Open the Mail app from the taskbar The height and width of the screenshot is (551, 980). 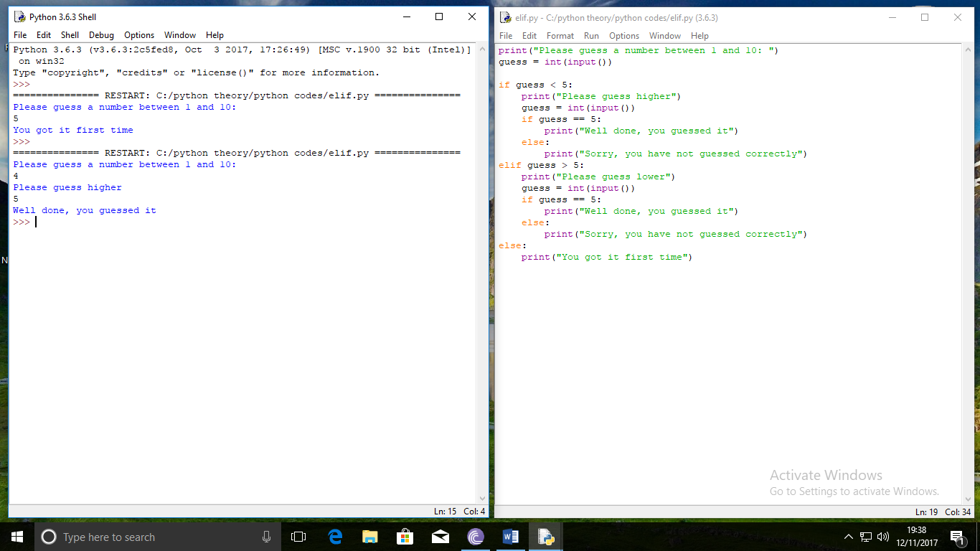(x=440, y=536)
